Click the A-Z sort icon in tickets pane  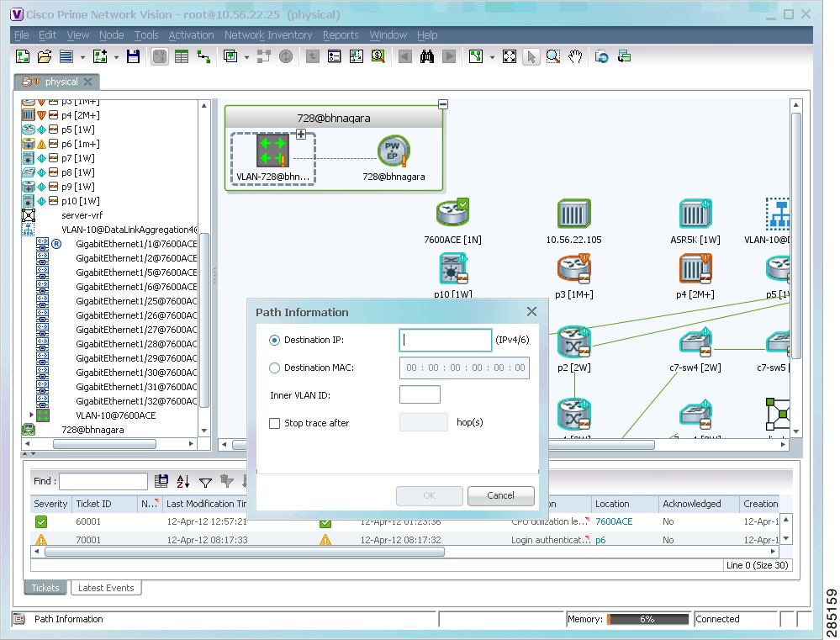(183, 481)
